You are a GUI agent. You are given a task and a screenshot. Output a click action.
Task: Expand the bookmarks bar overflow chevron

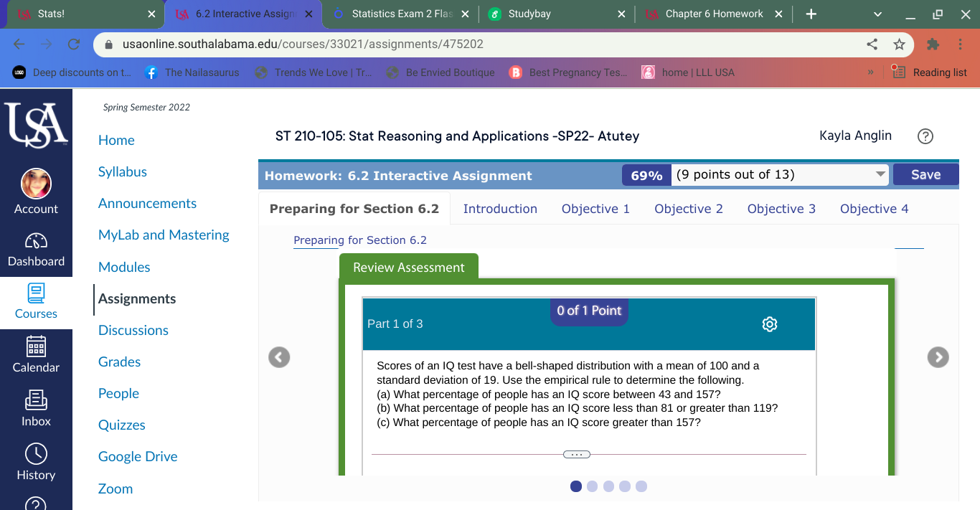[x=870, y=72]
